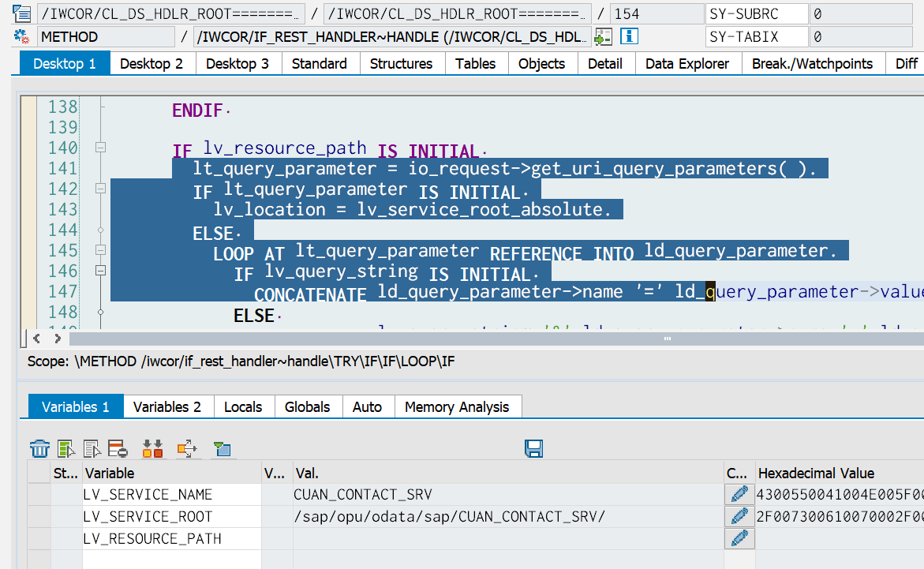Click the blue information icon
The height and width of the screenshot is (569, 924).
coord(629,36)
